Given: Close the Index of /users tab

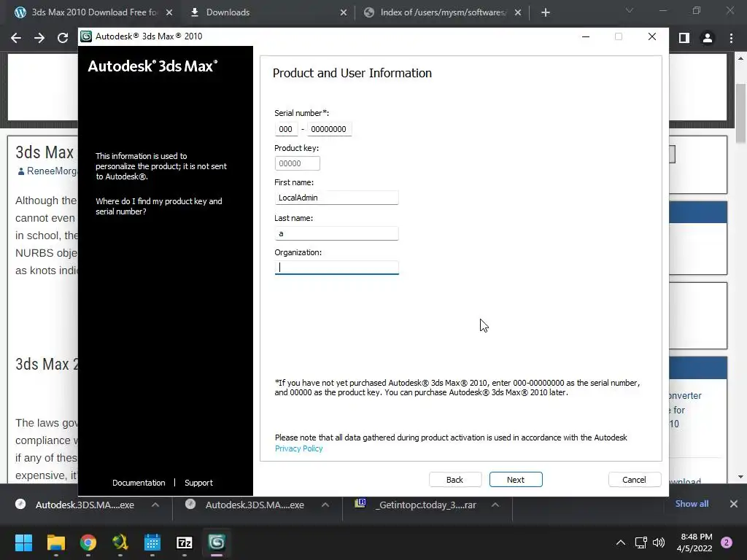Looking at the screenshot, I should 518,12.
